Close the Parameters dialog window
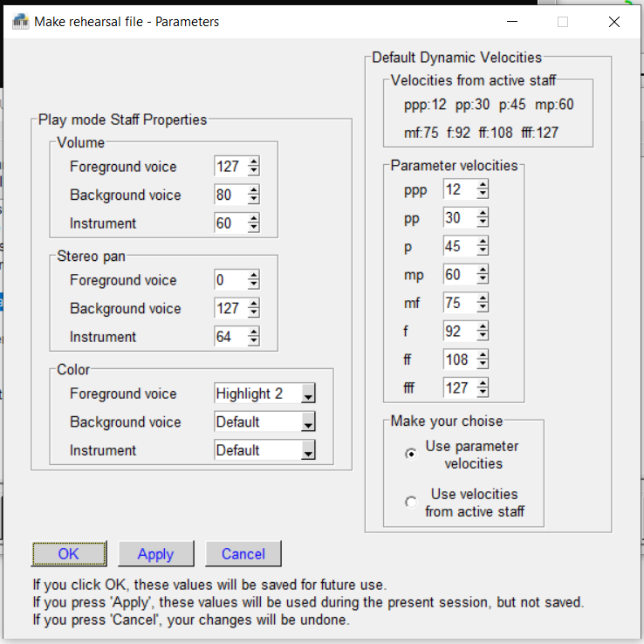Screen dimensions: 644x644 pyautogui.click(x=614, y=21)
